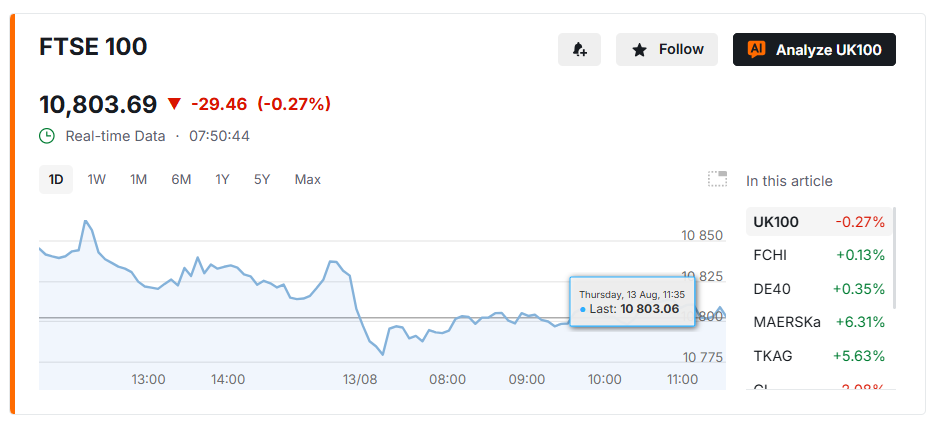Screen dimensions: 937x424
Task: Show the Max chart range
Action: (308, 179)
